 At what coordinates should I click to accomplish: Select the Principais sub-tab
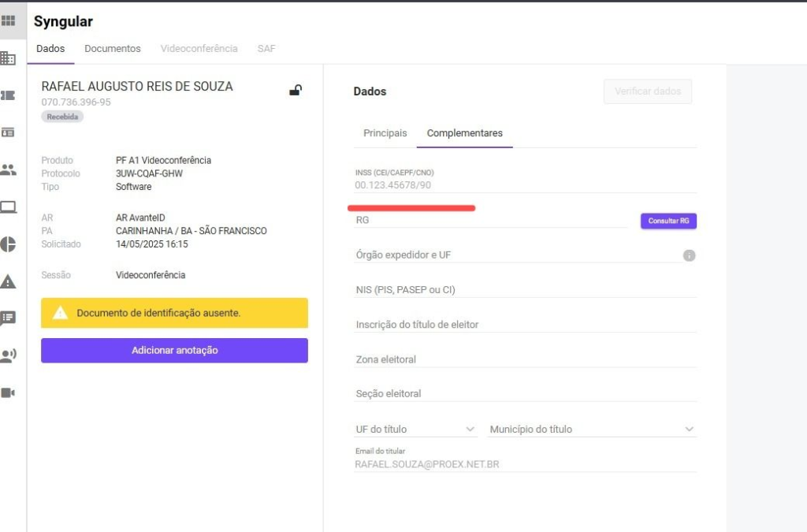385,133
